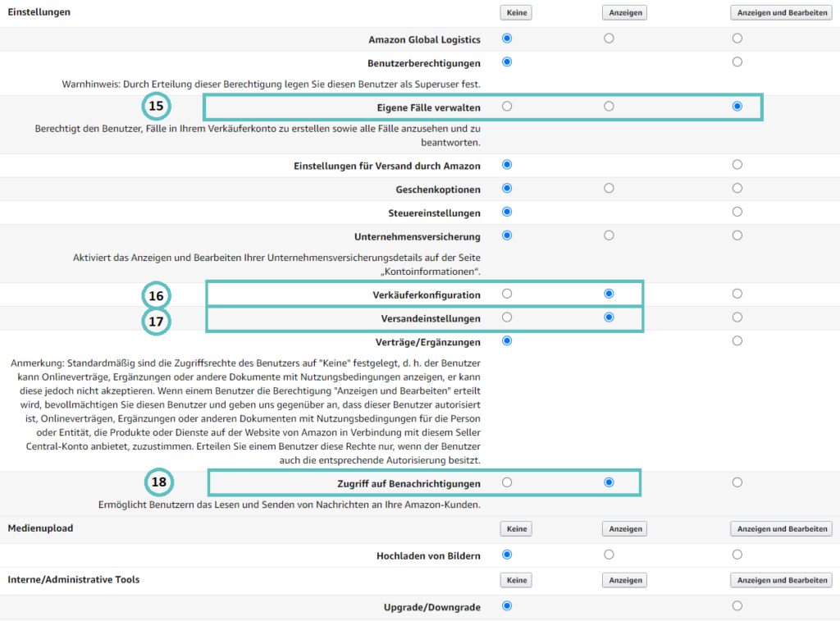Viewport: 840px width, 621px height.
Task: Click the Unternehmensversicherung label
Action: pos(418,237)
